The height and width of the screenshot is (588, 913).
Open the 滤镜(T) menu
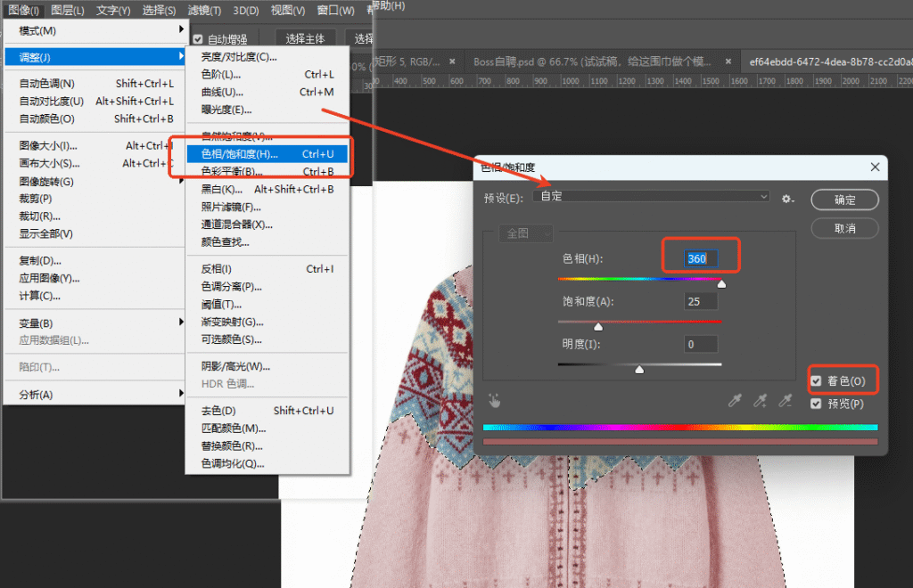click(x=205, y=11)
